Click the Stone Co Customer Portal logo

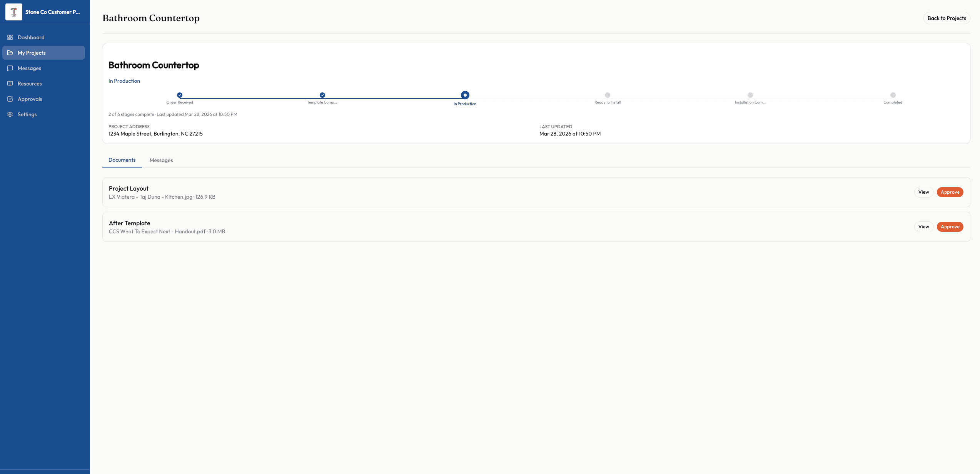coord(13,12)
